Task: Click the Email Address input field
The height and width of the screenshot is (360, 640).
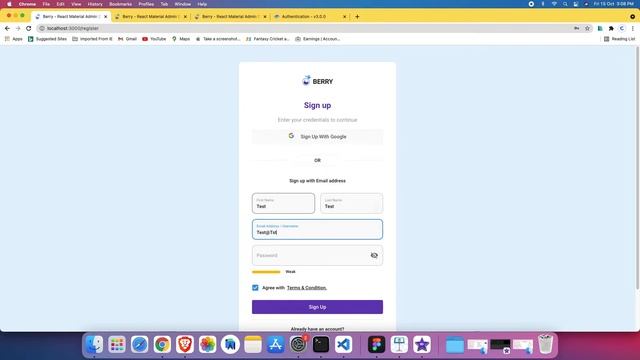Action: point(317,229)
